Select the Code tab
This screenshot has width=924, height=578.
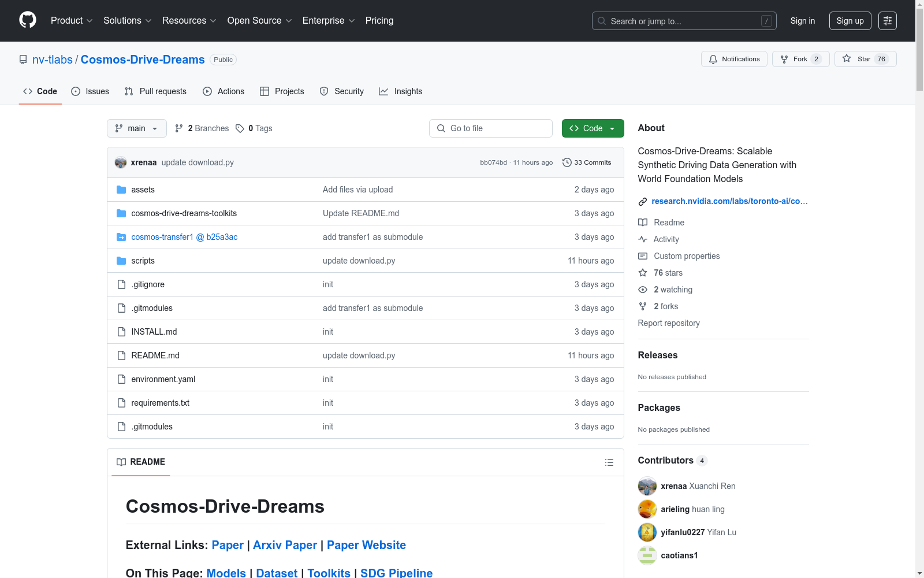point(40,91)
